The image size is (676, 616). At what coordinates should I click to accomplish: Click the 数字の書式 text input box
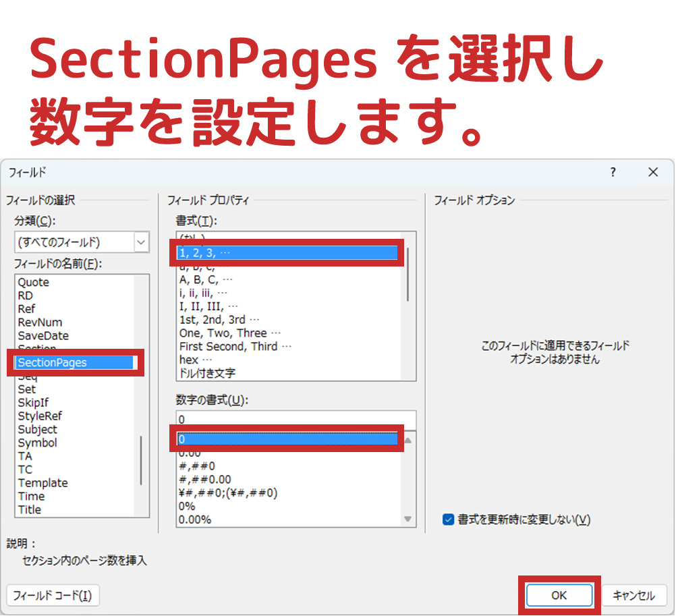point(295,419)
